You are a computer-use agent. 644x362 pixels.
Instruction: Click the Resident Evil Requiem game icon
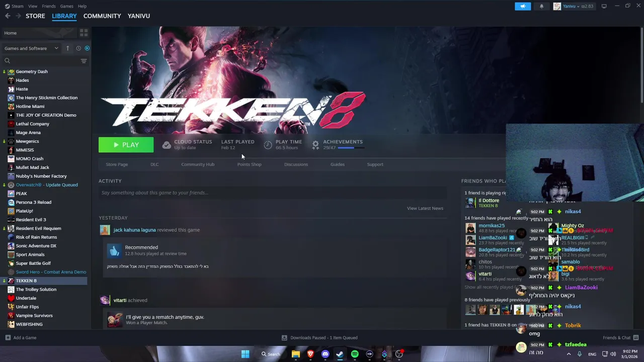pos(11,228)
